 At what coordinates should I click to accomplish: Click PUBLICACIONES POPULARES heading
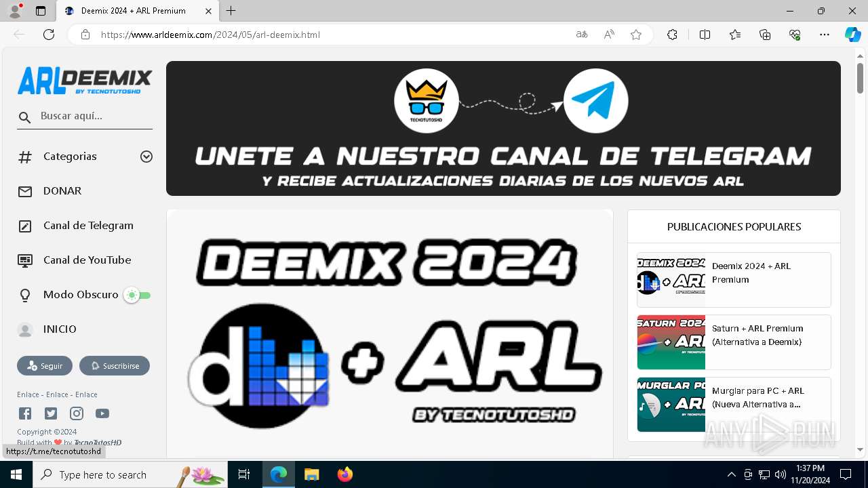734,227
